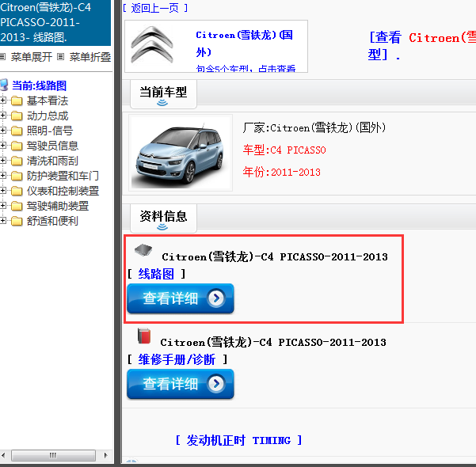Select the 仪表和控制装置 tree label
476x467 pixels.
(x=63, y=191)
